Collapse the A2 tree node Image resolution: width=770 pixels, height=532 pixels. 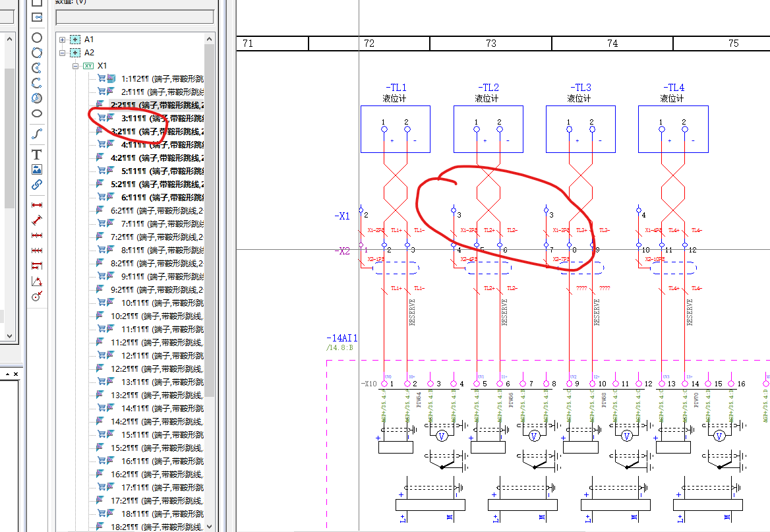coord(63,53)
